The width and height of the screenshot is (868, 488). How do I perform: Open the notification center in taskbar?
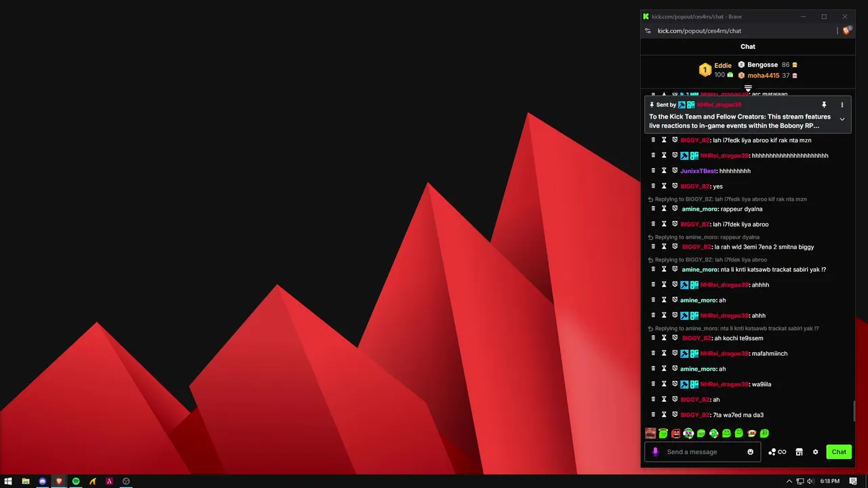pyautogui.click(x=853, y=481)
